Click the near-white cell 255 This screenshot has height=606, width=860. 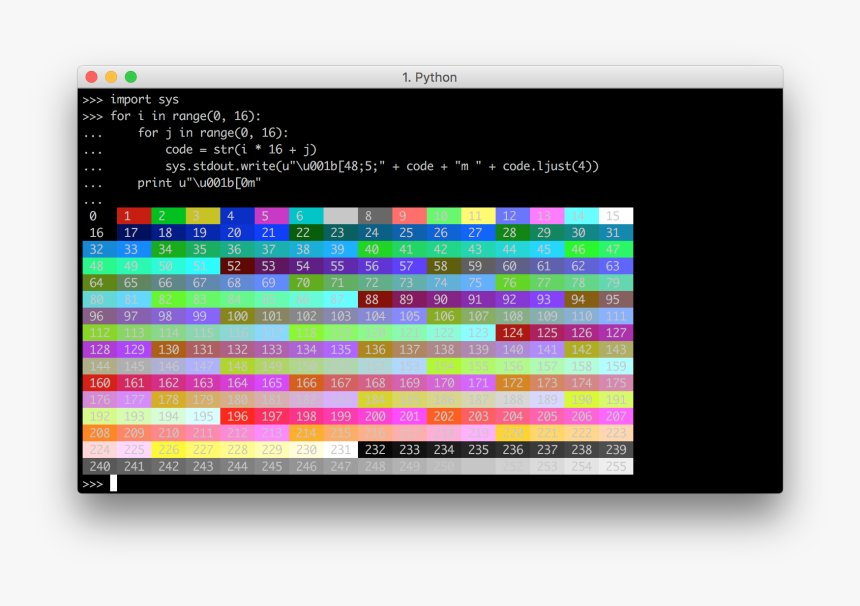(x=616, y=467)
